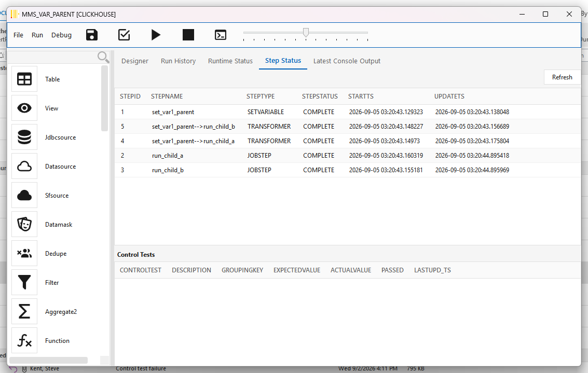Viewport: 588px width, 373px height.
Task: Select the run_child_b step name
Action: coord(168,170)
